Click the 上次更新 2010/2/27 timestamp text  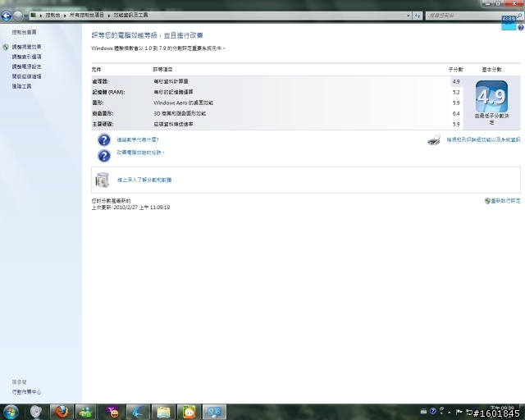click(x=130, y=208)
